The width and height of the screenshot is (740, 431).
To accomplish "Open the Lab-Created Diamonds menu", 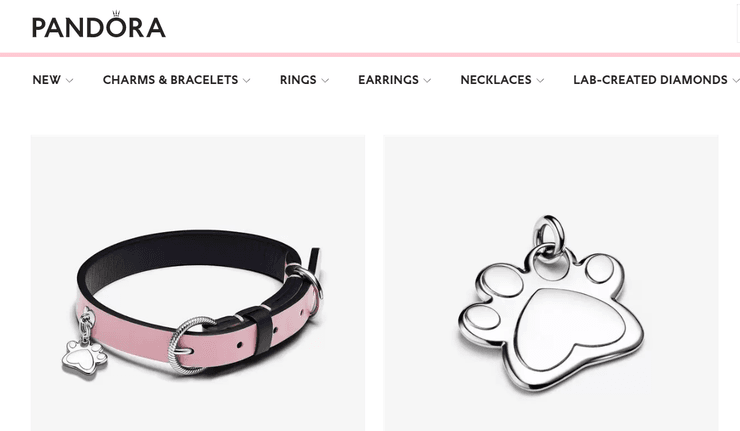I will coord(650,80).
